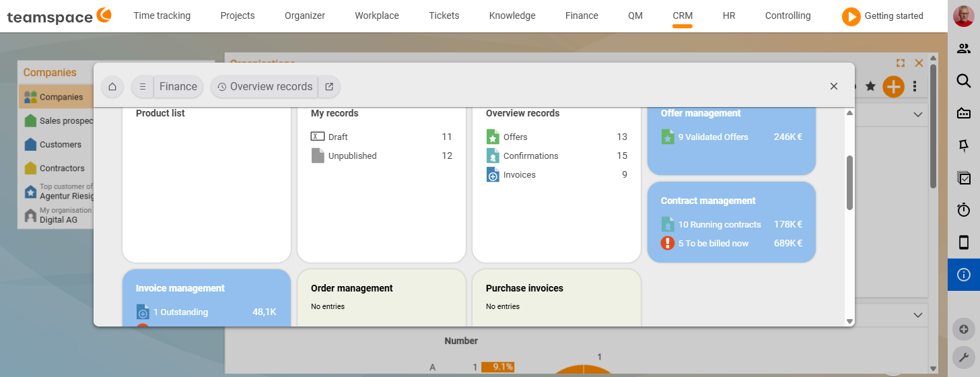Open the task checklist icon in right sidebar
980x377 pixels.
(x=964, y=178)
